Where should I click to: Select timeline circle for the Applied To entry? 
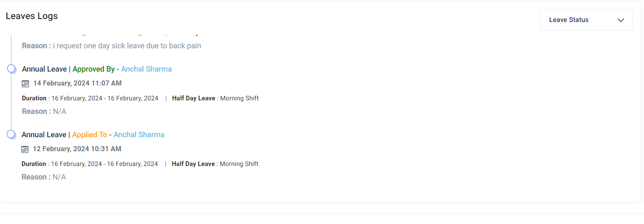tap(11, 134)
